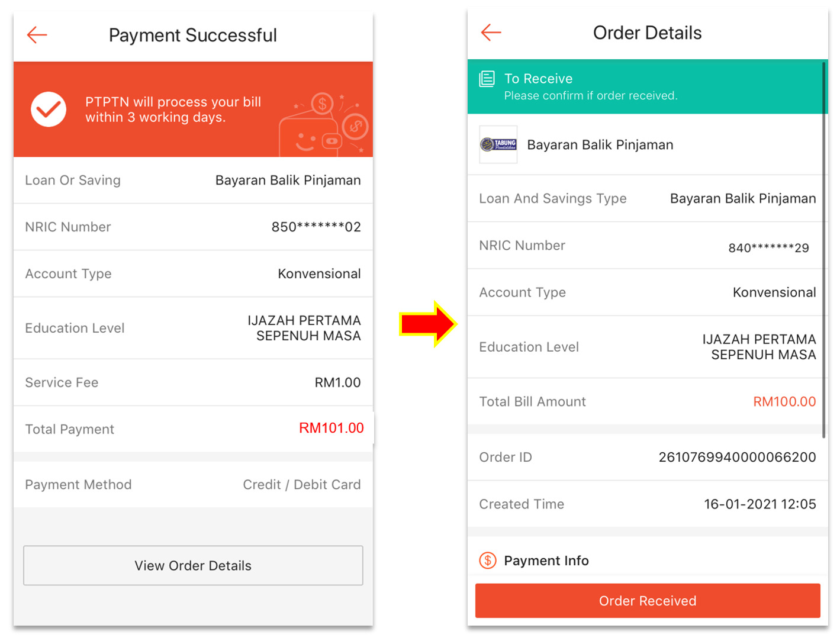Image resolution: width=840 pixels, height=641 pixels.
Task: Click the Payment Info dollar icon
Action: click(x=488, y=560)
